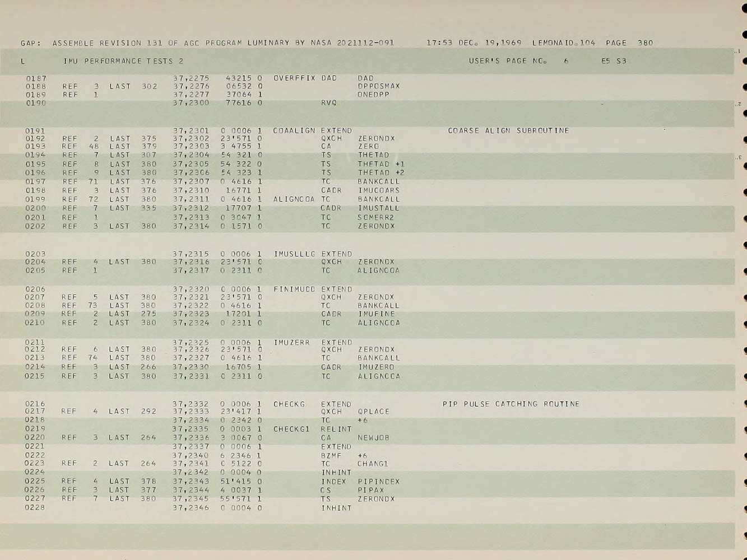This screenshot has height=560, width=747.
Task: Click the 'FINIMUDD' label
Action: click(294, 290)
